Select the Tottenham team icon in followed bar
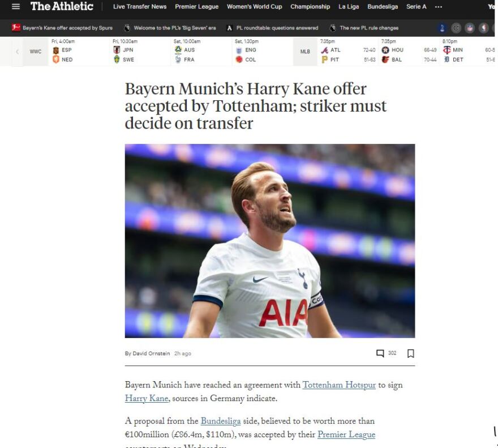Image resolution: width=498 pixels, height=448 pixels. (x=442, y=28)
